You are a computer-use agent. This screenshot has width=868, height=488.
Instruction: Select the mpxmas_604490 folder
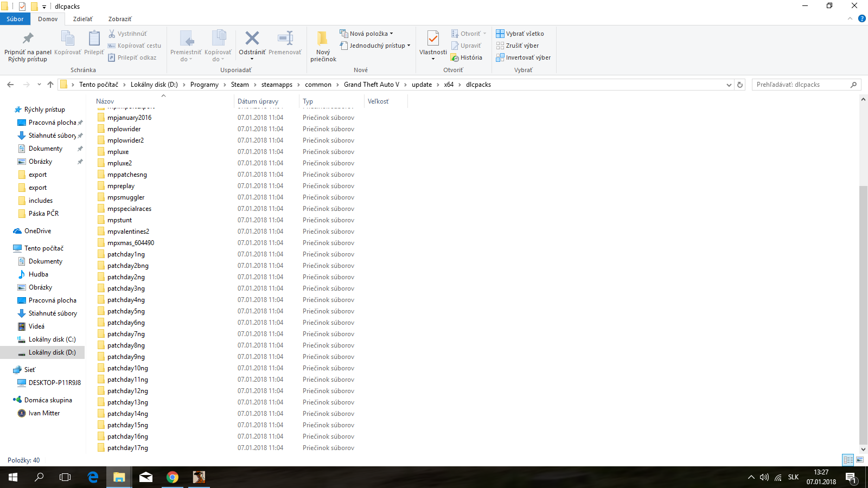pyautogui.click(x=130, y=243)
